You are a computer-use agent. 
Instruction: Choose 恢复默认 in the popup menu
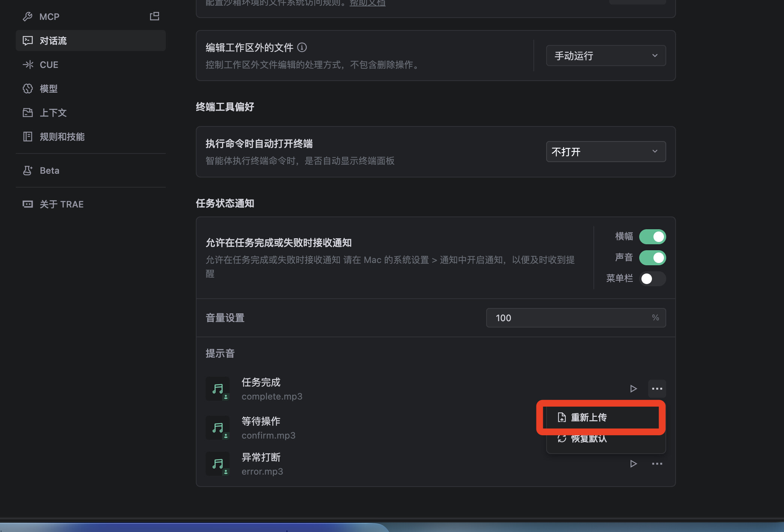(606, 438)
